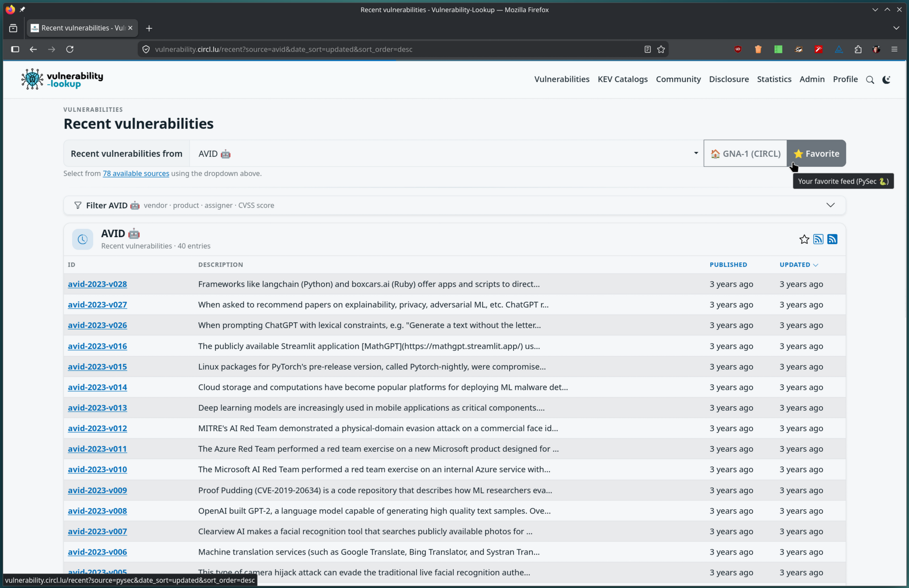The width and height of the screenshot is (909, 588).
Task: Open avid-2023-v027 entry
Action: click(97, 304)
